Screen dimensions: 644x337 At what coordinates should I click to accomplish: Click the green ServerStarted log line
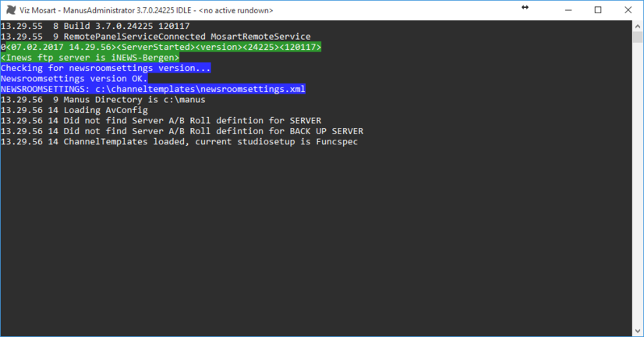pyautogui.click(x=161, y=48)
